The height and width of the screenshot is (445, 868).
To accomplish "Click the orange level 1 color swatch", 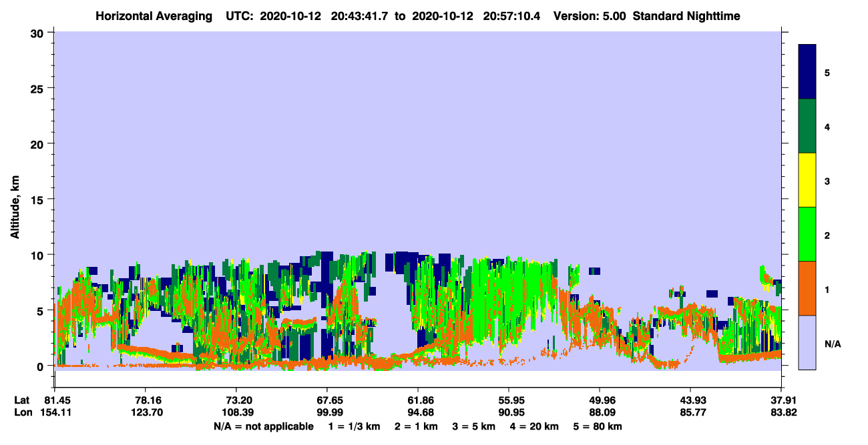I will point(807,288).
